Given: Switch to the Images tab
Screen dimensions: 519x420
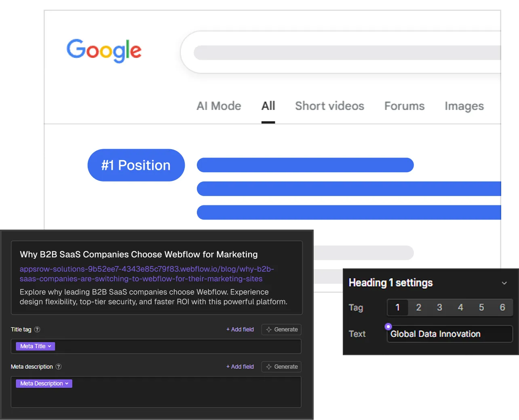Looking at the screenshot, I should (x=464, y=106).
